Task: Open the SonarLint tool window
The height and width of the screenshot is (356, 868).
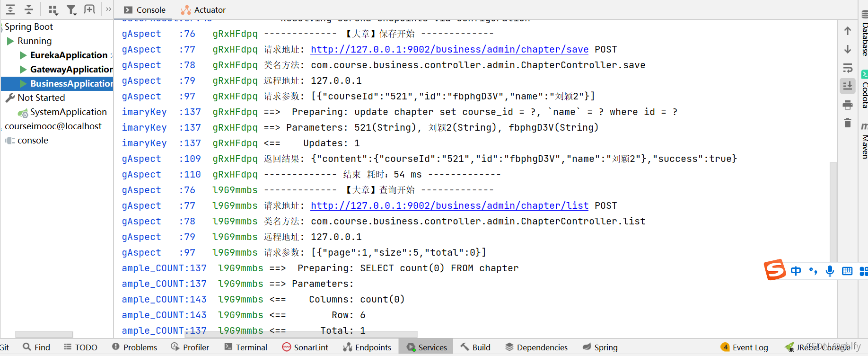Action: pyautogui.click(x=305, y=347)
